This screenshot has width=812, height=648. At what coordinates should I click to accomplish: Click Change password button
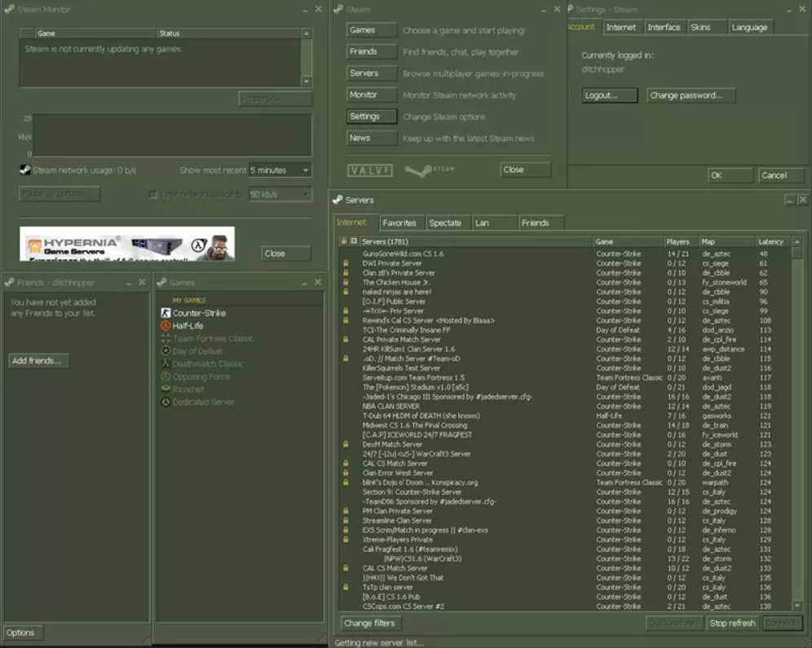691,95
